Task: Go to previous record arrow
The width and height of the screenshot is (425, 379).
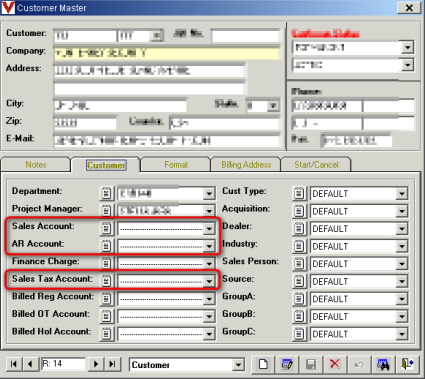Action: (x=30, y=364)
